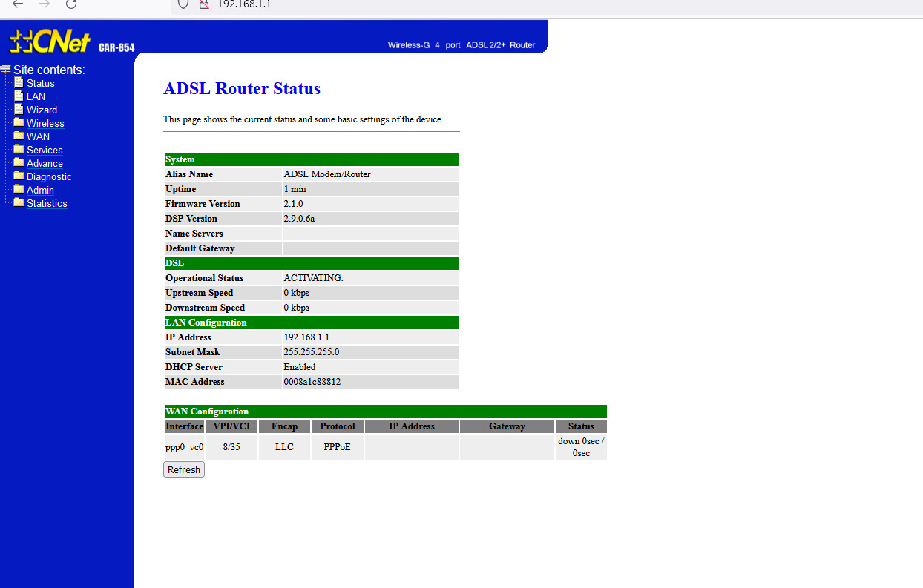The height and width of the screenshot is (588, 923).
Task: Click the browser back arrow
Action: coord(19,4)
